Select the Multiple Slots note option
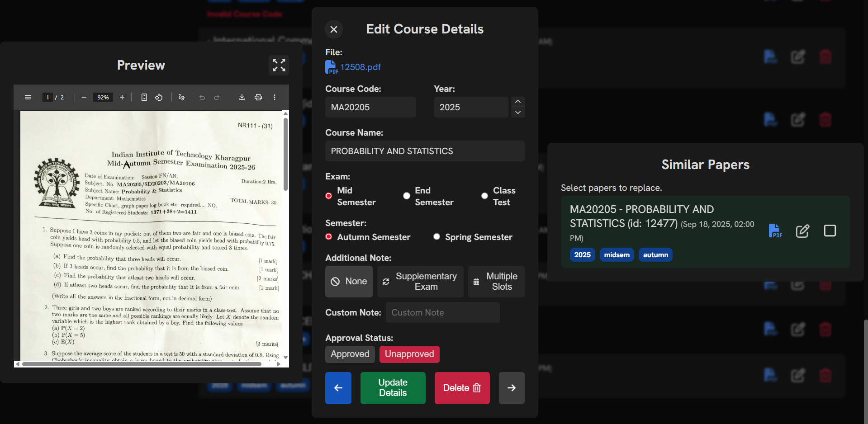 496,282
